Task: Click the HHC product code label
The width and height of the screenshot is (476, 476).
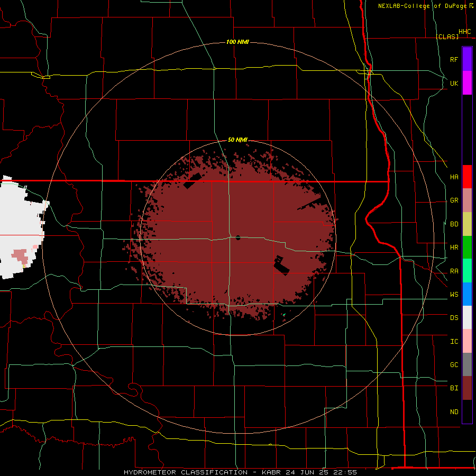Action: click(464, 32)
